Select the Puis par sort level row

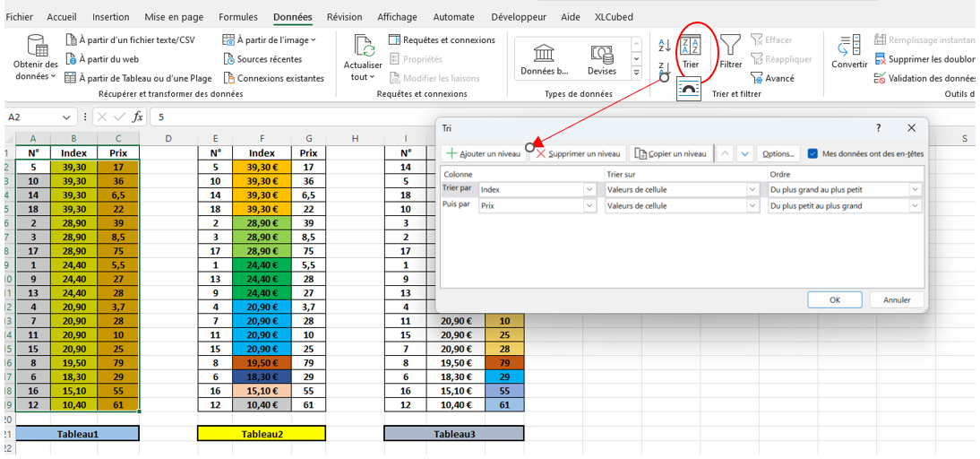coord(682,205)
